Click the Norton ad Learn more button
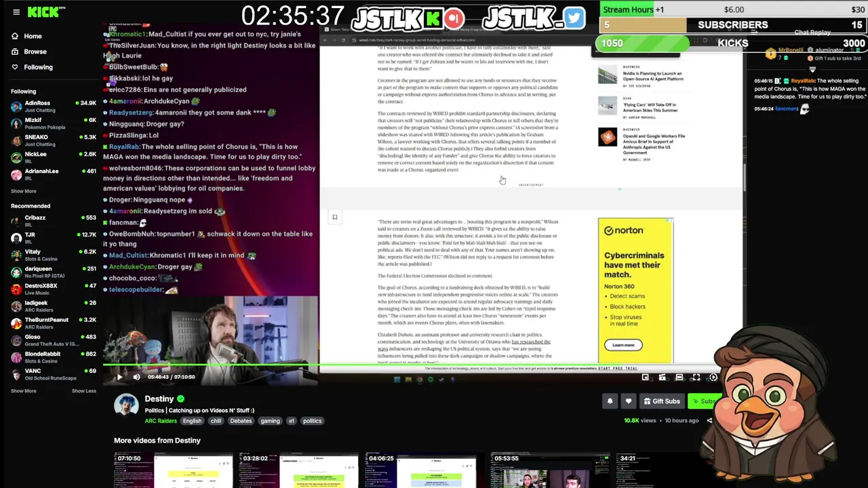 pyautogui.click(x=623, y=345)
